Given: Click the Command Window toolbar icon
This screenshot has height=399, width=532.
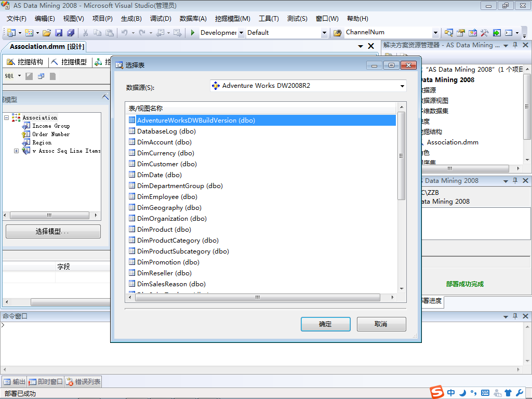Looking at the screenshot, I should coord(509,33).
